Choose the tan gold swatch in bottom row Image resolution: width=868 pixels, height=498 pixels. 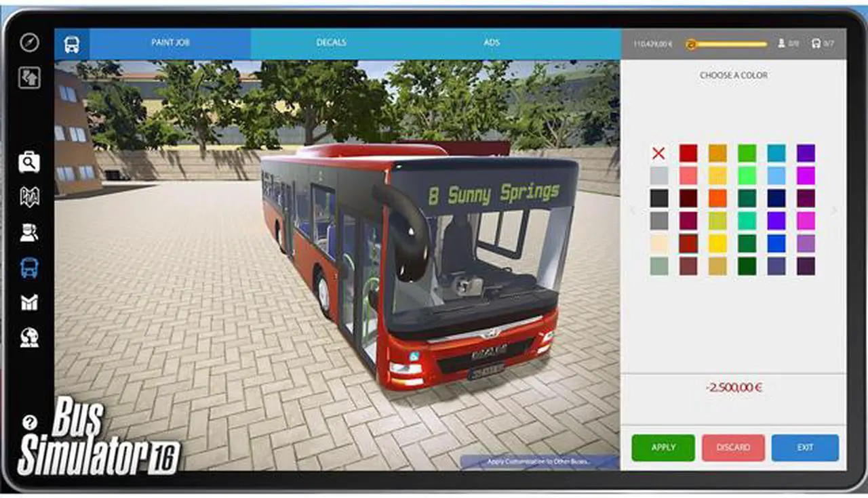717,266
